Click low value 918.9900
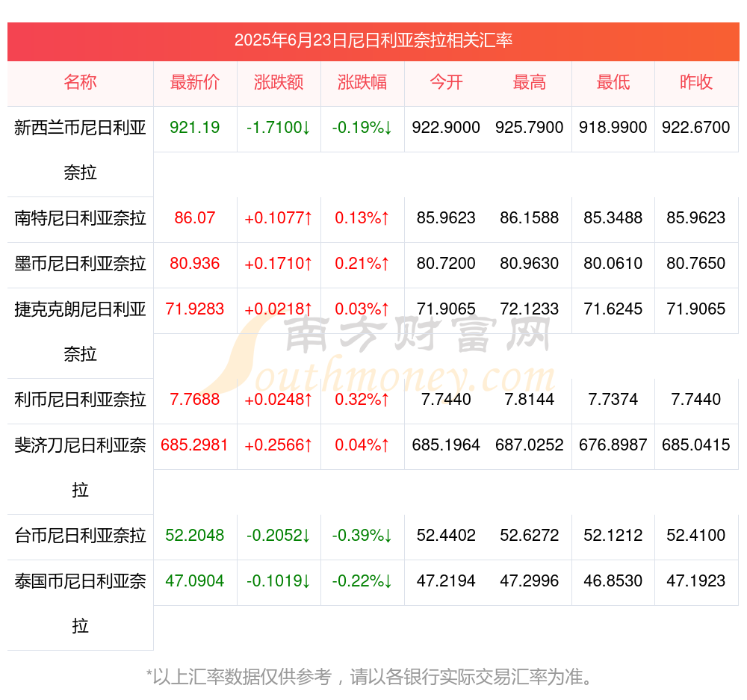 tap(613, 128)
